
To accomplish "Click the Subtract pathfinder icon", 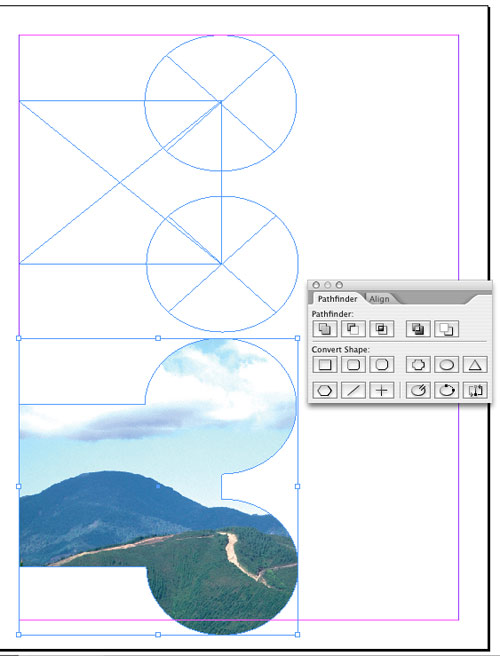I will [353, 329].
